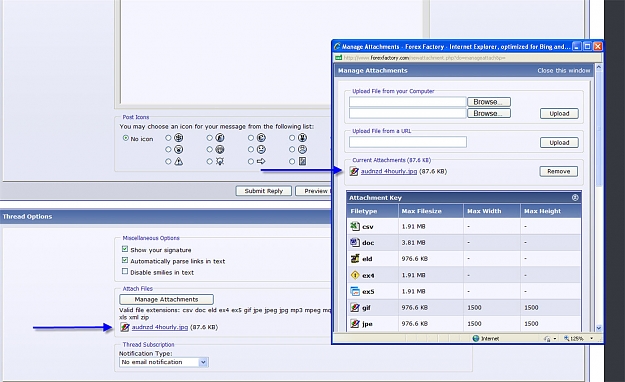This screenshot has height=382, width=625.
Task: Check Disable smilies in text
Action: (x=125, y=271)
